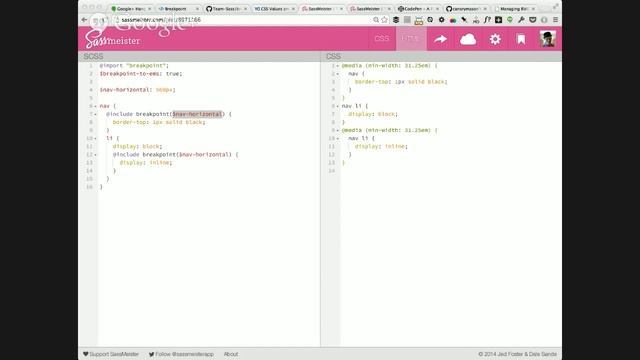640x360 pixels.
Task: Switch to the CodePen browser tab
Action: pos(418,9)
